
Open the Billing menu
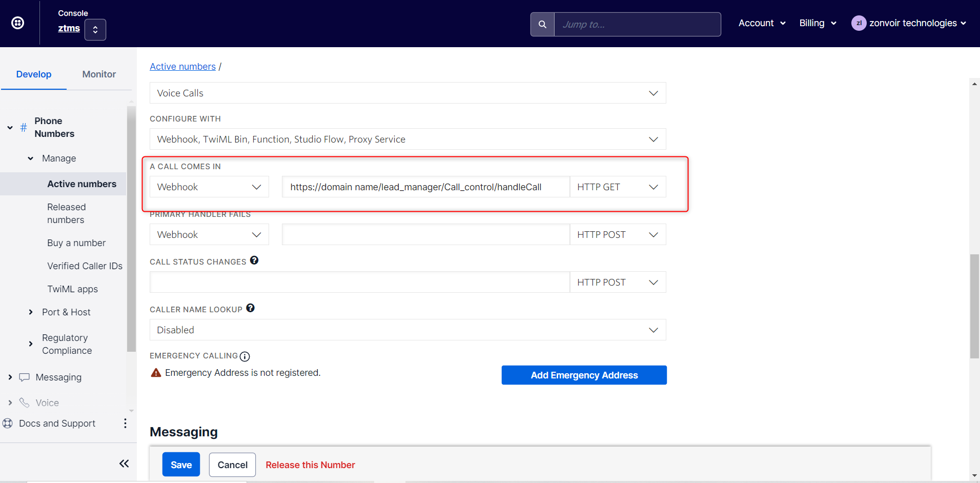[x=818, y=23]
